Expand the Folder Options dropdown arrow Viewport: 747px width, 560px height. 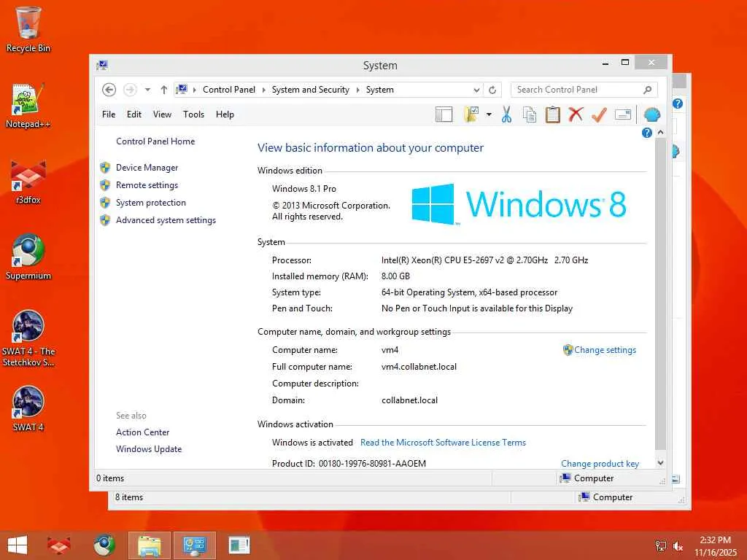coord(489,114)
